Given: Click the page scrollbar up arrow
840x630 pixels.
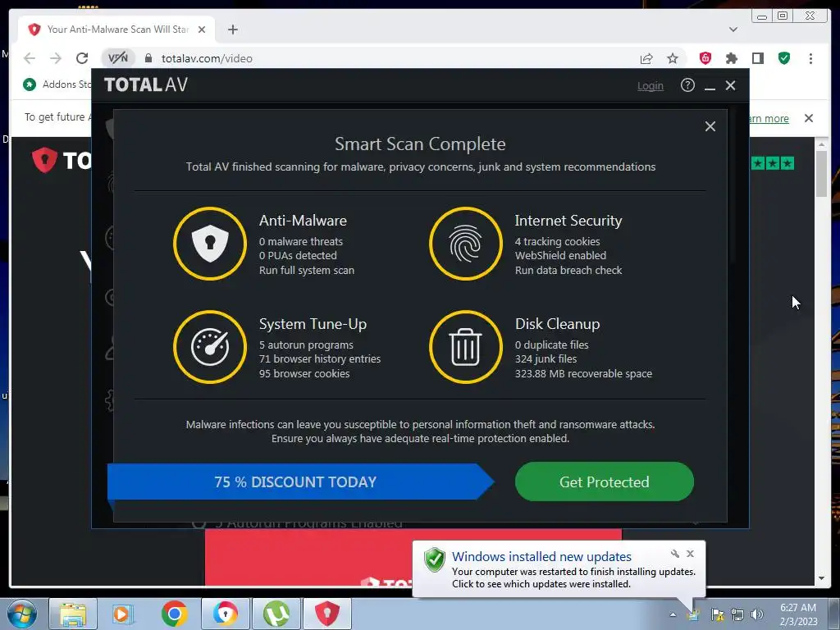Looking at the screenshot, I should pos(821,144).
